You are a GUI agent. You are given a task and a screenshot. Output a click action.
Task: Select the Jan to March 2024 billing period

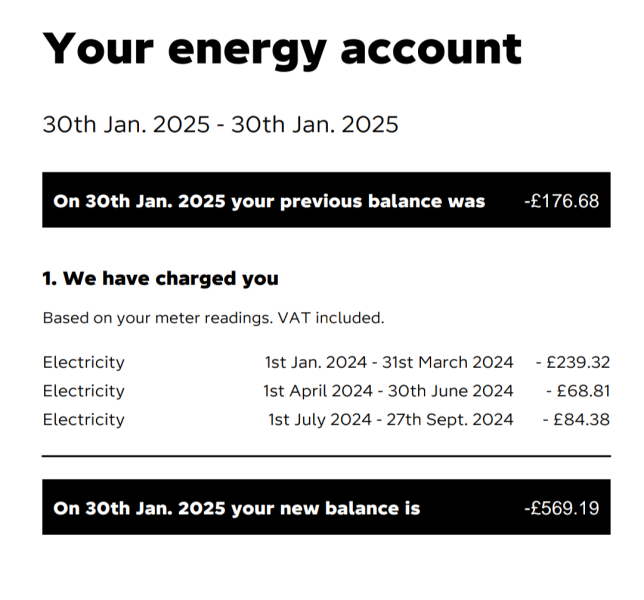(x=389, y=362)
